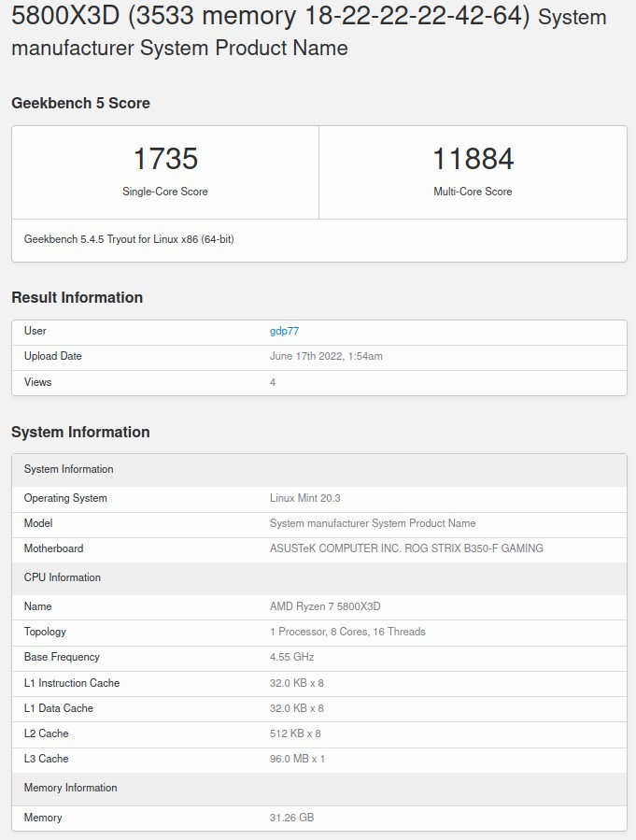Click the multi-core score 11884
Screen dimensions: 636x840
tap(473, 159)
